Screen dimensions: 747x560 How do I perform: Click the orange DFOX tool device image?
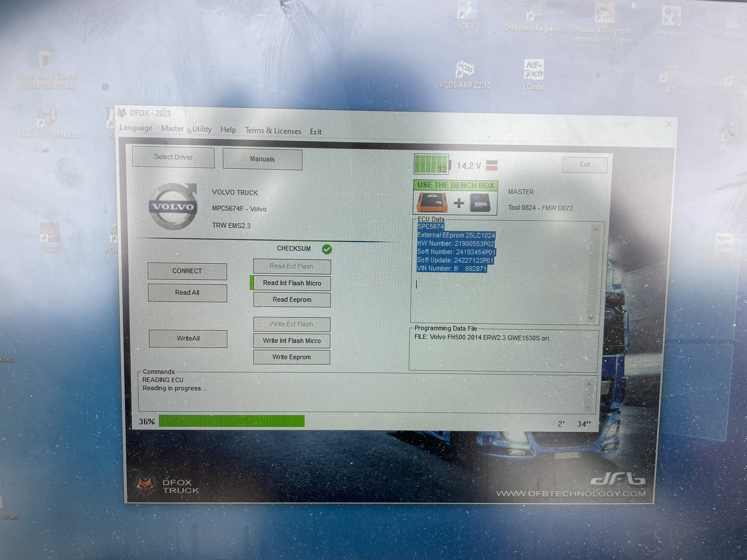tap(433, 202)
